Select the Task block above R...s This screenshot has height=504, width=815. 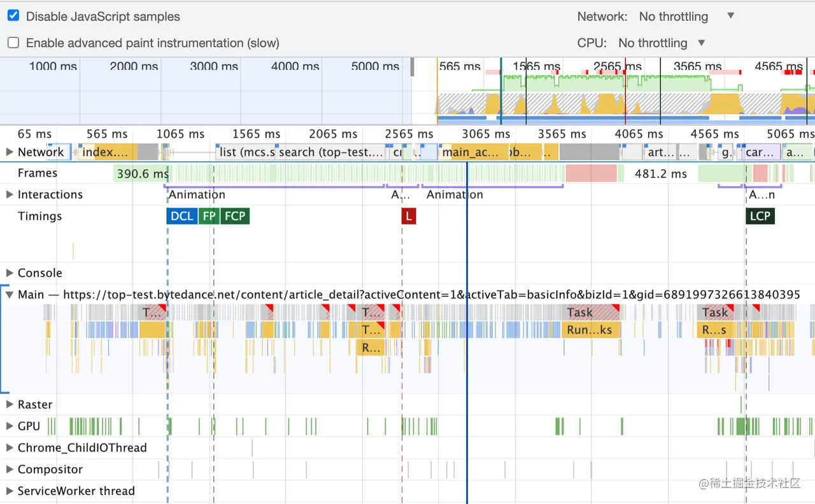pyautogui.click(x=716, y=312)
